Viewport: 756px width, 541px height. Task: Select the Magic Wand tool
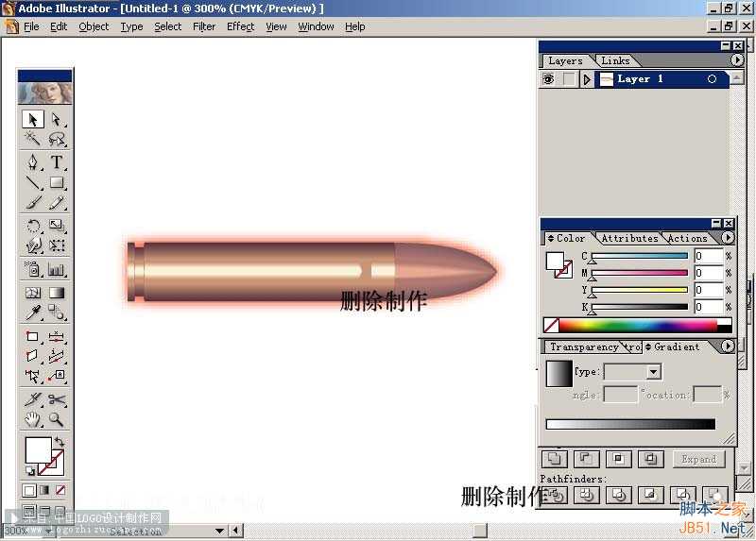[x=33, y=139]
